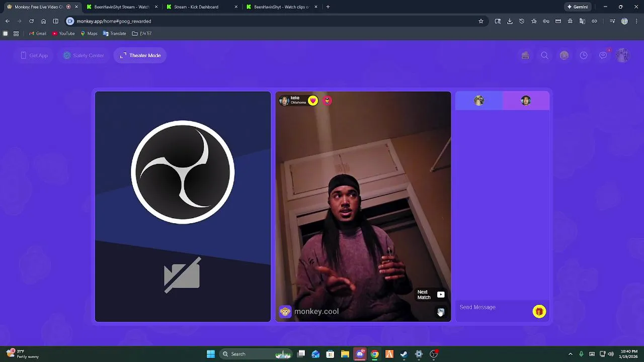Select the left avatar tab in the chat panel
Screen dimensions: 644x362
pos(479,101)
